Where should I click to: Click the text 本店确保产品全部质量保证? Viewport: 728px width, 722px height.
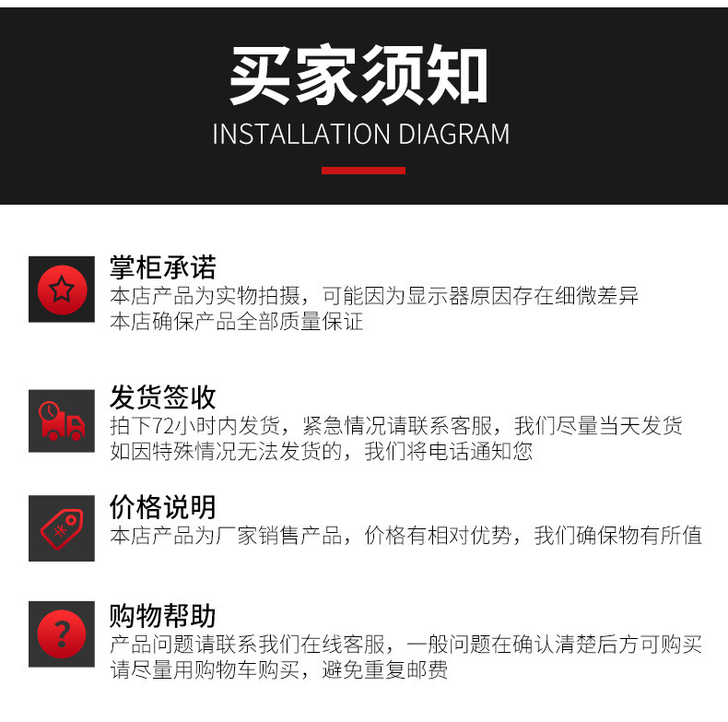click(237, 322)
